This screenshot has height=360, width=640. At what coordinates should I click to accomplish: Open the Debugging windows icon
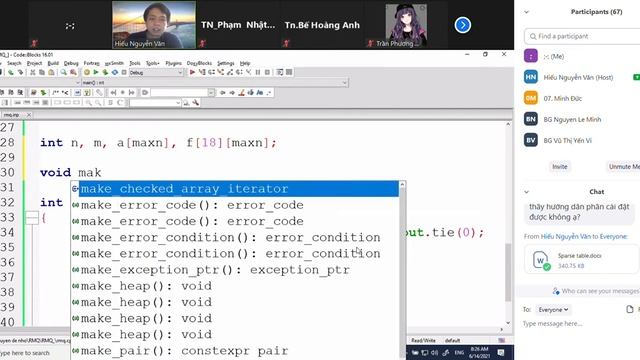(280, 72)
